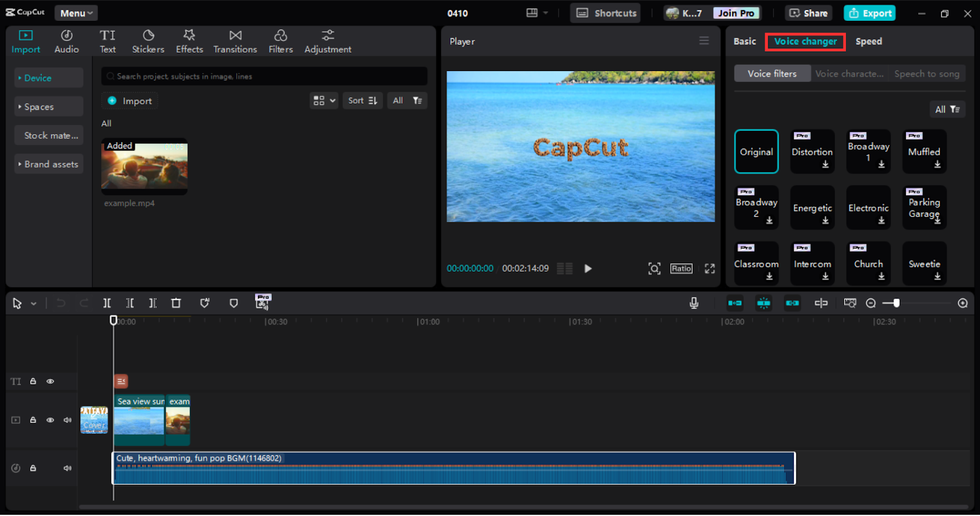
Task: Toggle auto snapping in timeline
Action: click(x=764, y=303)
